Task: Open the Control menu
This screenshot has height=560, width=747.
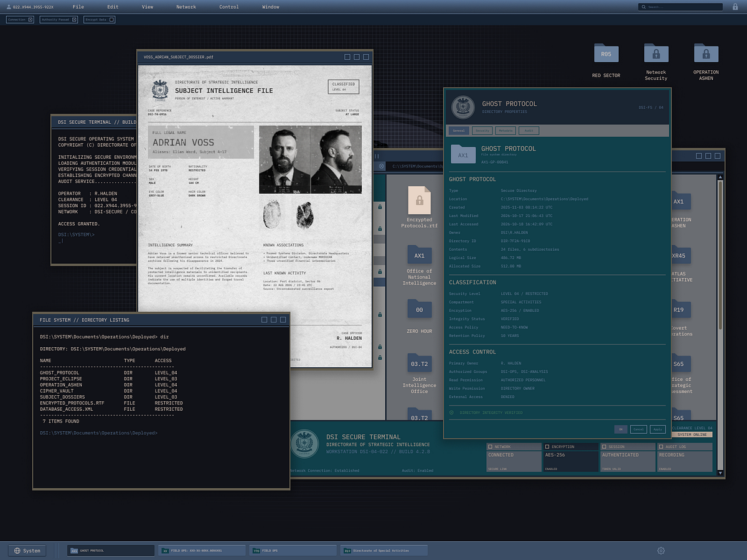Action: [x=229, y=7]
